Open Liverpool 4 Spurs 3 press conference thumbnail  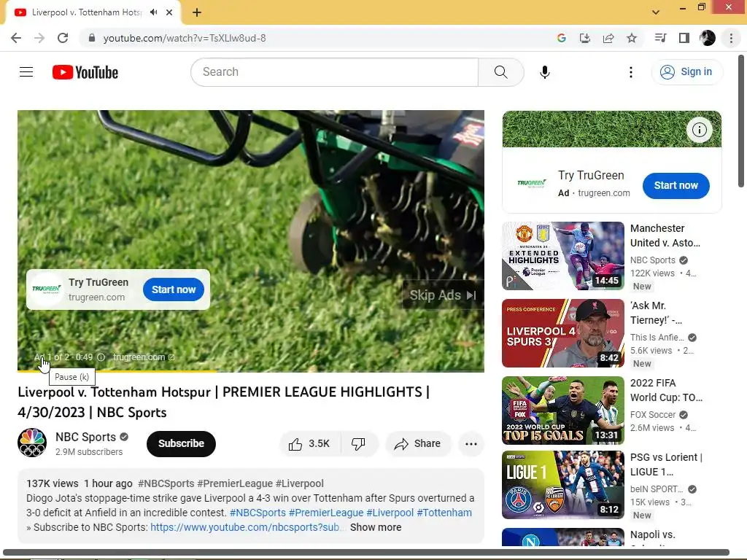(563, 333)
